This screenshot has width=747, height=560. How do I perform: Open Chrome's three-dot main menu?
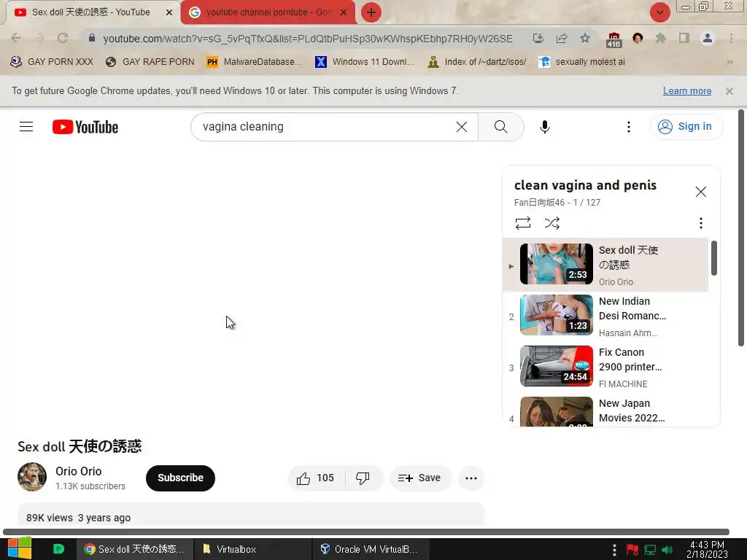pos(731,38)
